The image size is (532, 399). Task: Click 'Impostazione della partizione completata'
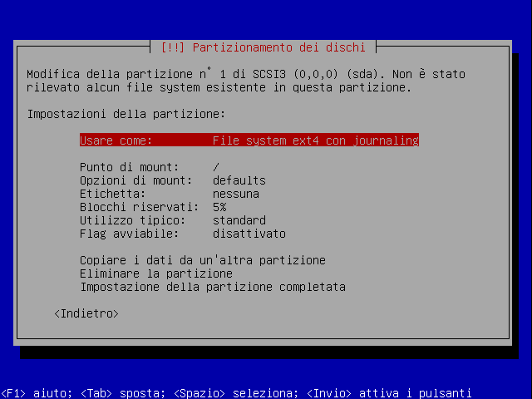pos(213,287)
